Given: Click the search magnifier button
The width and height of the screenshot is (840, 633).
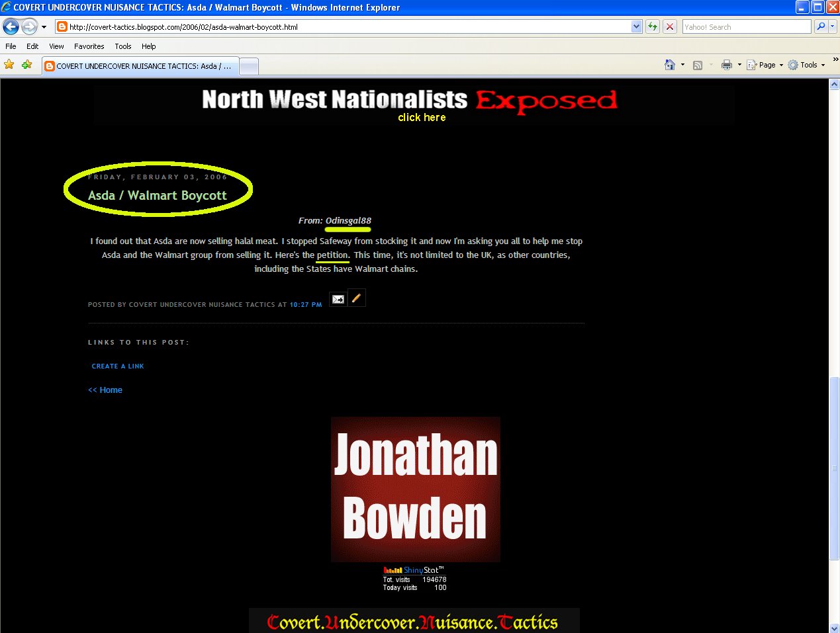Looking at the screenshot, I should coord(821,26).
